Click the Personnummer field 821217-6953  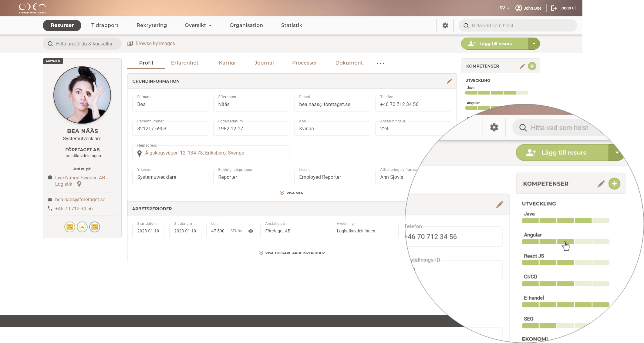pyautogui.click(x=170, y=128)
